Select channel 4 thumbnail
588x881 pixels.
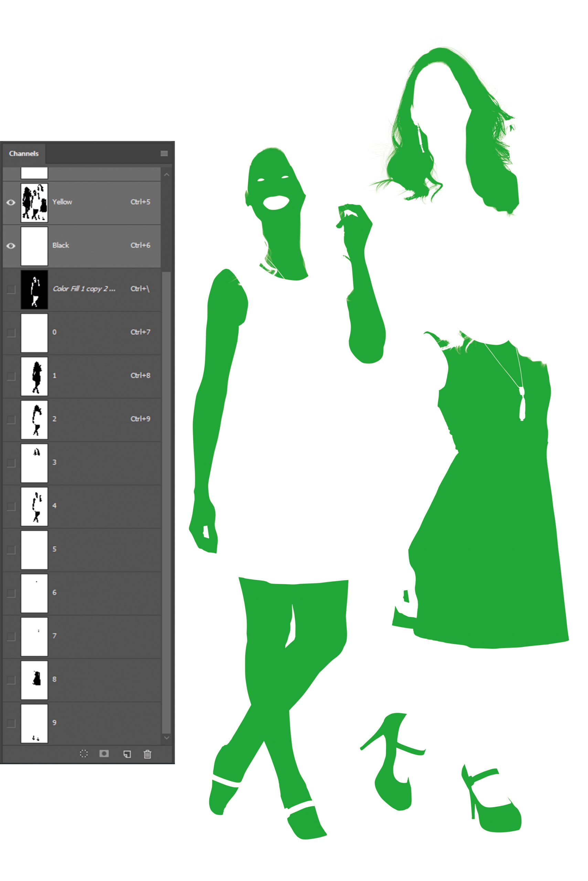pyautogui.click(x=34, y=506)
